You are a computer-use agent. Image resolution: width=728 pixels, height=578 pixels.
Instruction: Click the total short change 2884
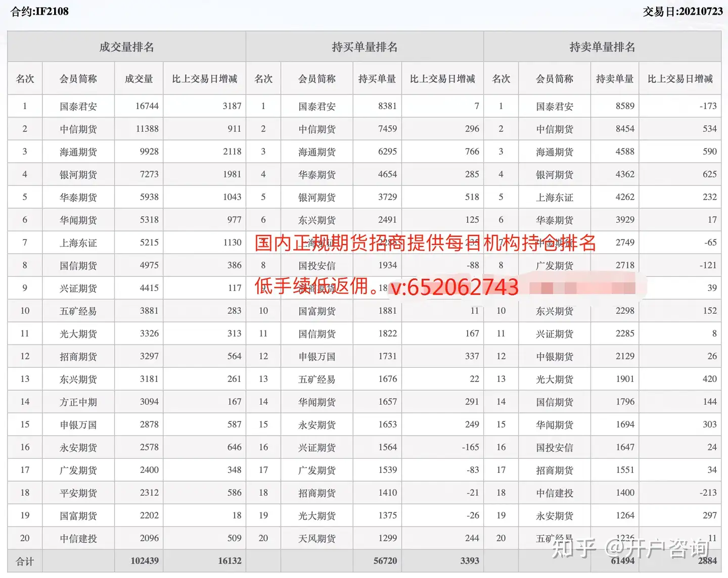coord(707,561)
